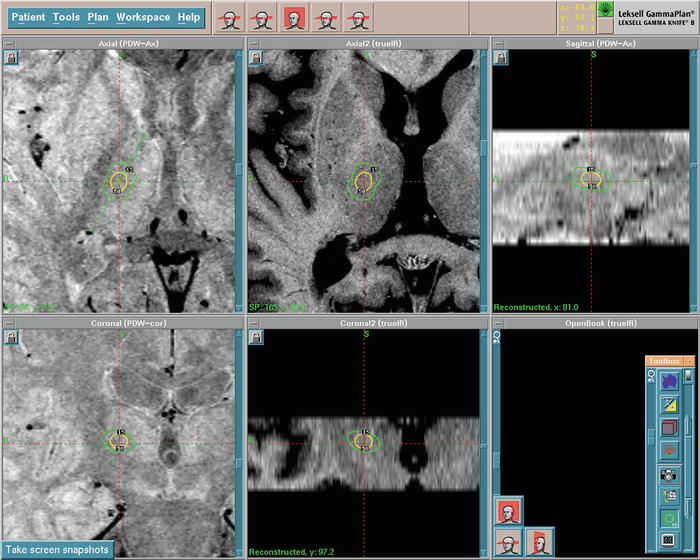
Task: Toggle the lock on Axial2 (trueIR) view
Action: point(256,58)
